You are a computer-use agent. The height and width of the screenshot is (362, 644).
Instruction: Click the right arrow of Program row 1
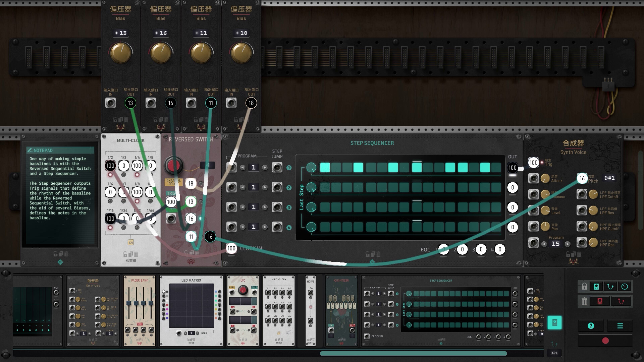[x=265, y=167]
